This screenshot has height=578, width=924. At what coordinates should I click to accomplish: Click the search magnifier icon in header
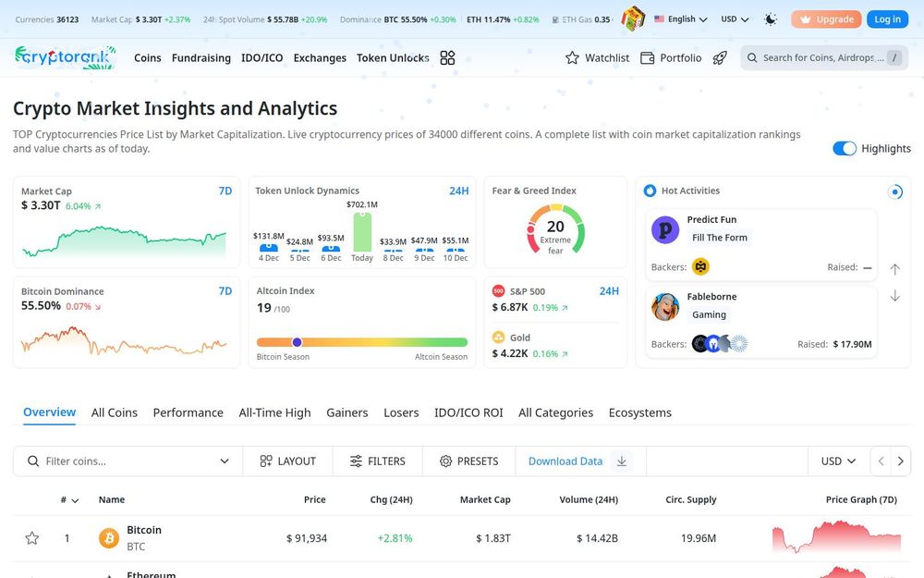tap(752, 57)
